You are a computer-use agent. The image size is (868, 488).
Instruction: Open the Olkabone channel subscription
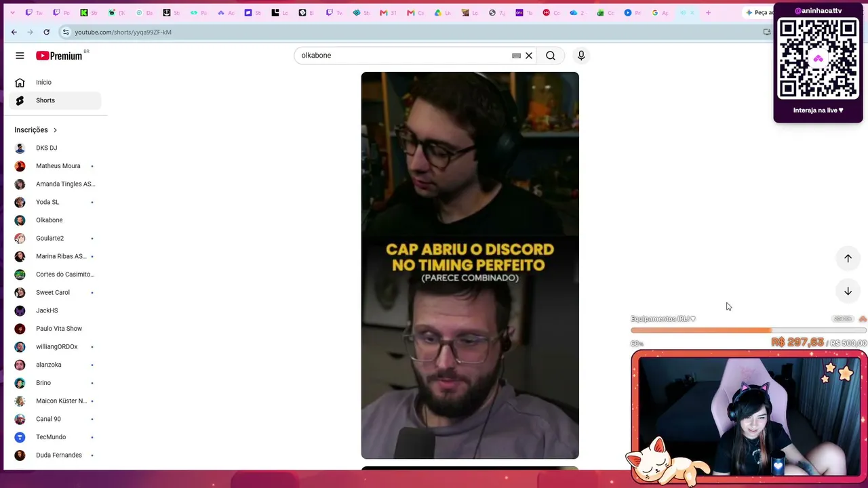[x=56, y=220]
